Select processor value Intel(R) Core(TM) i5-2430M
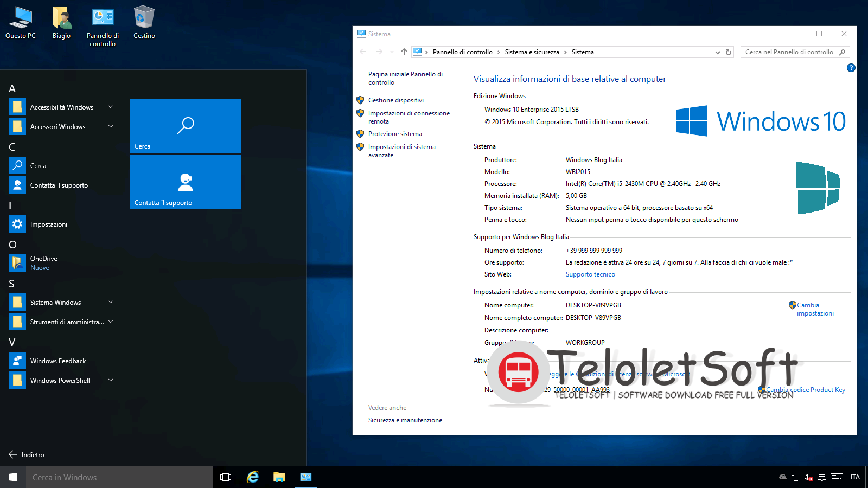This screenshot has height=488, width=868. click(643, 184)
